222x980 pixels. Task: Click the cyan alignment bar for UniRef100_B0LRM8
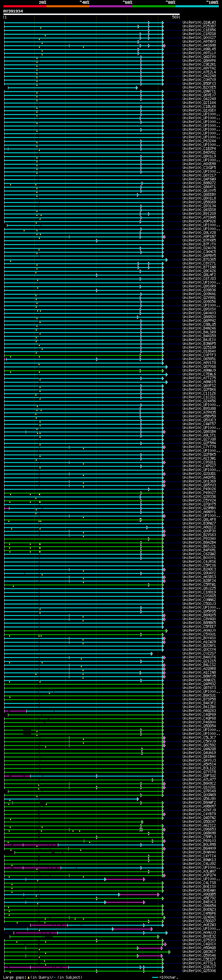pyautogui.click(x=110, y=845)
